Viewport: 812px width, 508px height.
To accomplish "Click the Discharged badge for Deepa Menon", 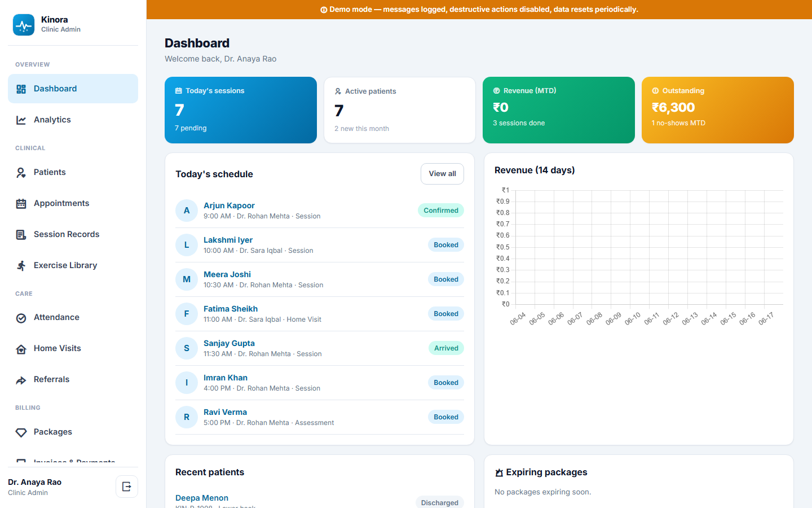I will (440, 502).
